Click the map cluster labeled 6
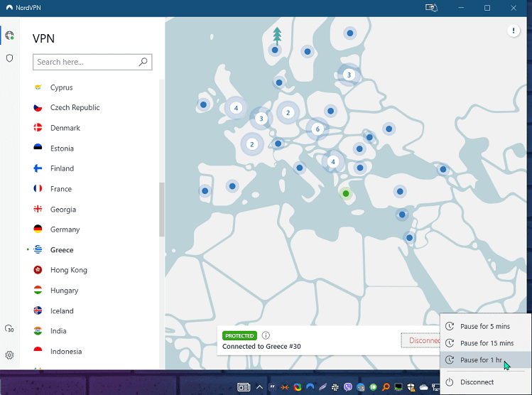532x395 pixels. 317,129
